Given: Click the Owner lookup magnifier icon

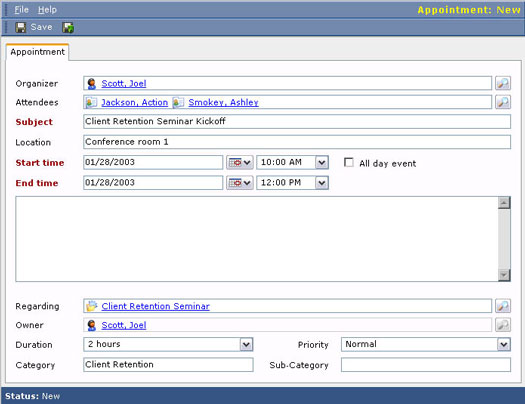Looking at the screenshot, I should click(x=503, y=325).
